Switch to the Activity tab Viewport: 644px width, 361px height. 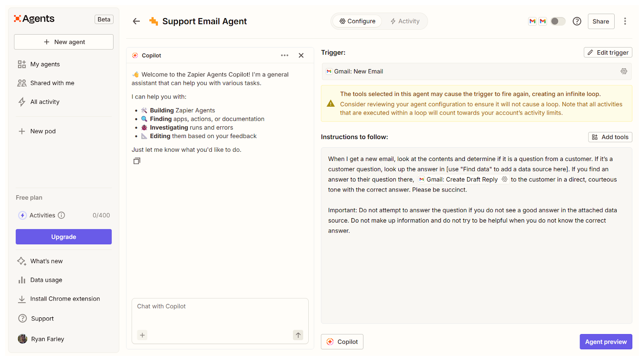pos(405,21)
